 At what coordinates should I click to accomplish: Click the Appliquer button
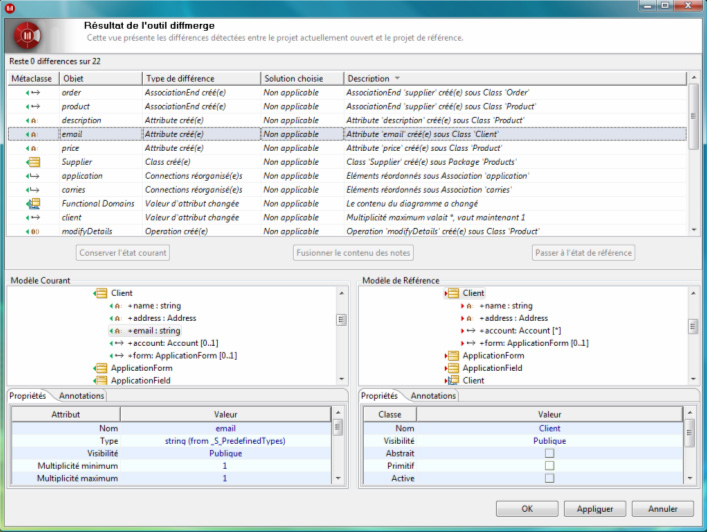coord(595,509)
